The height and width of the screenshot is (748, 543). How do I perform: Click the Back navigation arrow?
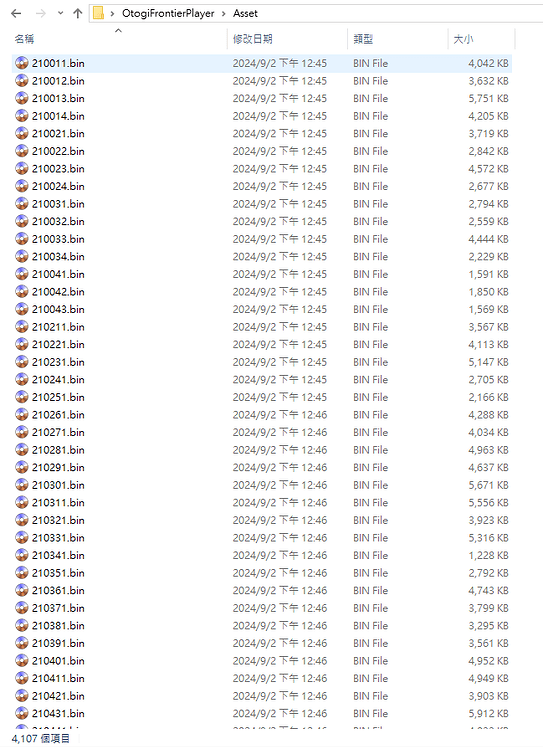click(16, 13)
